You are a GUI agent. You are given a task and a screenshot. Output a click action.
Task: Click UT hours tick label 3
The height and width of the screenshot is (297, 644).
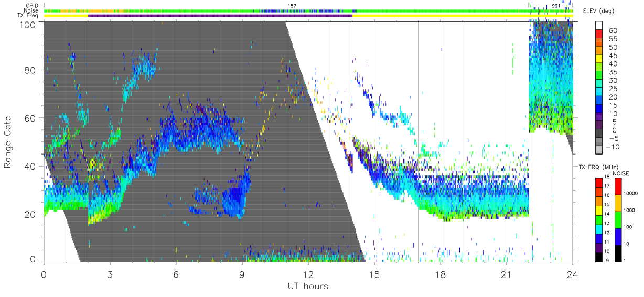110,274
